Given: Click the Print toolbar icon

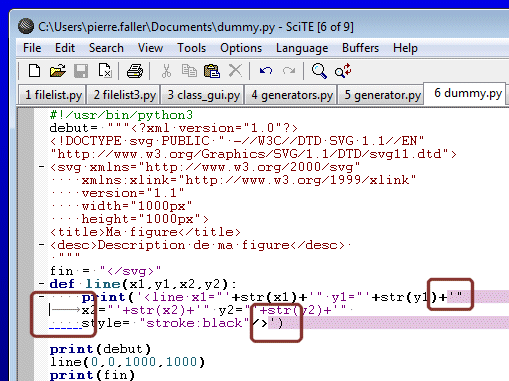Looking at the screenshot, I should [x=135, y=71].
